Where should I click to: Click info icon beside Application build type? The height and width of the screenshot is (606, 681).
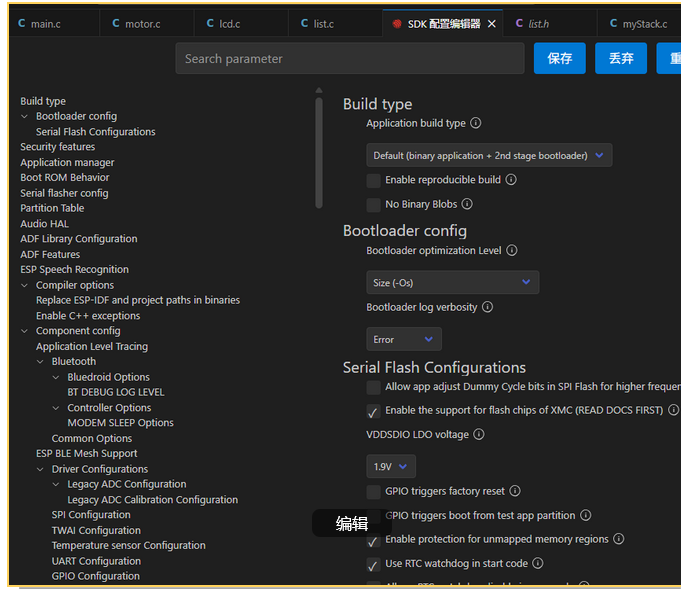coord(476,123)
